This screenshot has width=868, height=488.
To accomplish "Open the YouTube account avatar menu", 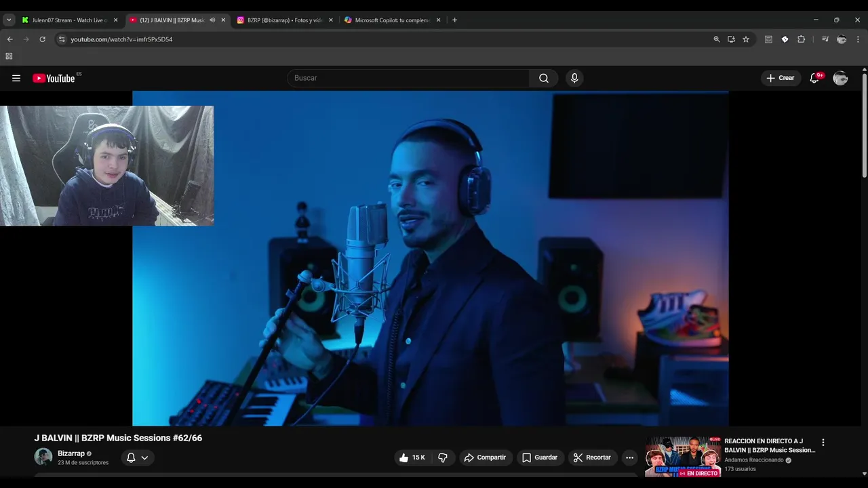I will (x=840, y=78).
